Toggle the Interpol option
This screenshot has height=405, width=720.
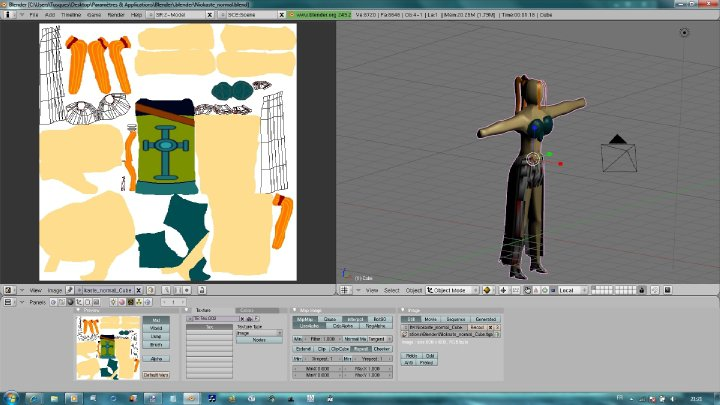tap(354, 319)
